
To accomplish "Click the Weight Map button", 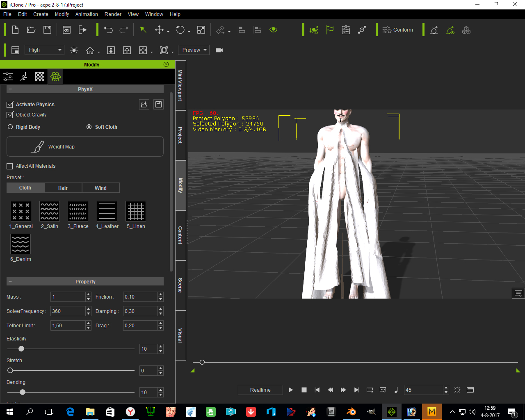I will point(85,146).
